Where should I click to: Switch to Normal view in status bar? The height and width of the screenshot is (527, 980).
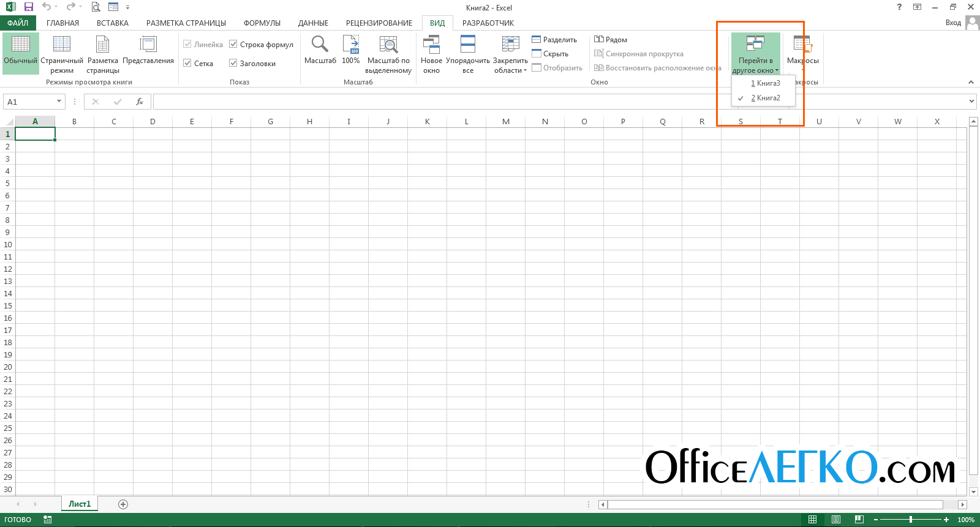coord(812,520)
